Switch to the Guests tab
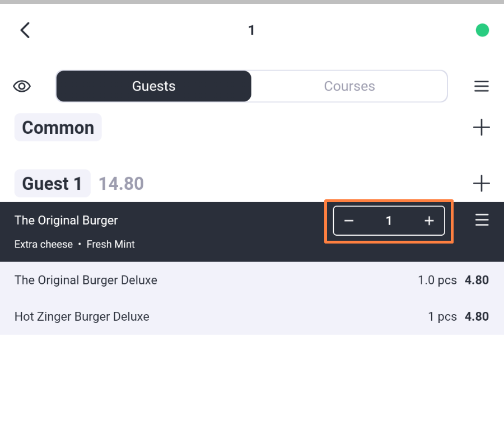This screenshot has height=421, width=504. click(153, 86)
